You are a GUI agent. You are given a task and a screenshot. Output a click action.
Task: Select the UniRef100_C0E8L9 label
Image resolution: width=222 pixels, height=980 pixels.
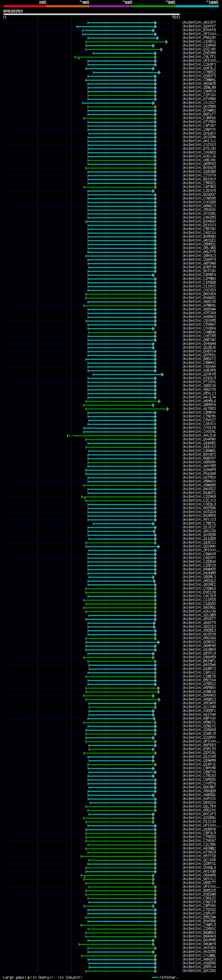click(x=199, y=504)
